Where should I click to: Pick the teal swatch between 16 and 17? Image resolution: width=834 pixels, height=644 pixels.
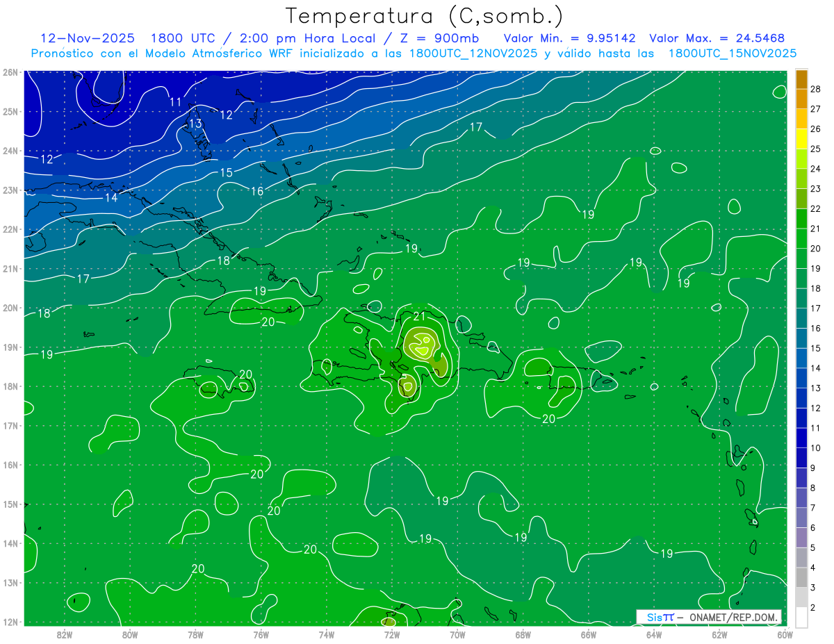[x=801, y=318]
